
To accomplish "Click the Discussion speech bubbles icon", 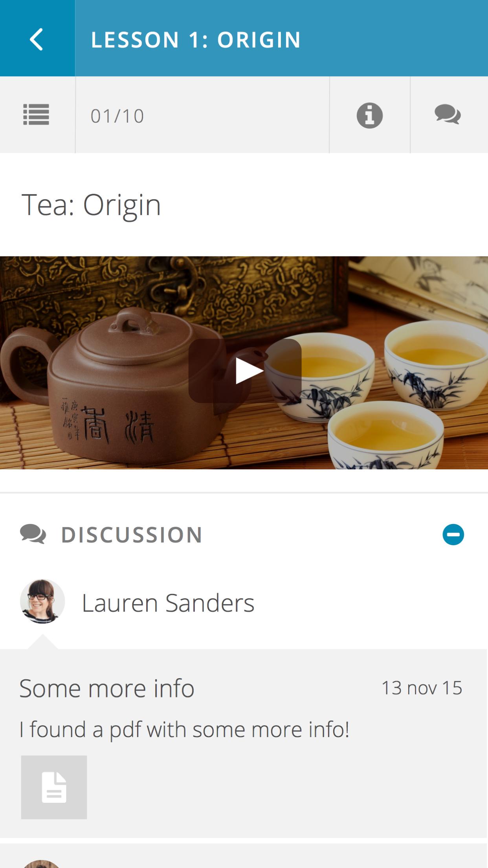I will (33, 534).
